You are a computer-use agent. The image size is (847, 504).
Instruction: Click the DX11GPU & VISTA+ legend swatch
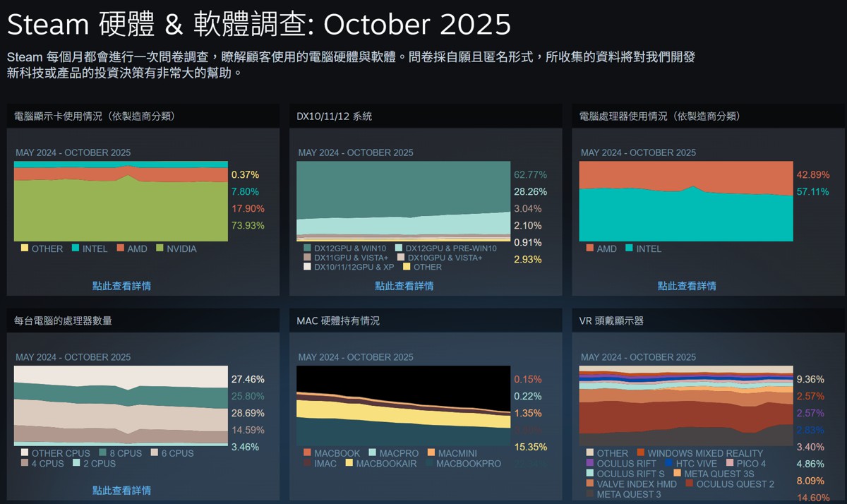pyautogui.click(x=307, y=258)
